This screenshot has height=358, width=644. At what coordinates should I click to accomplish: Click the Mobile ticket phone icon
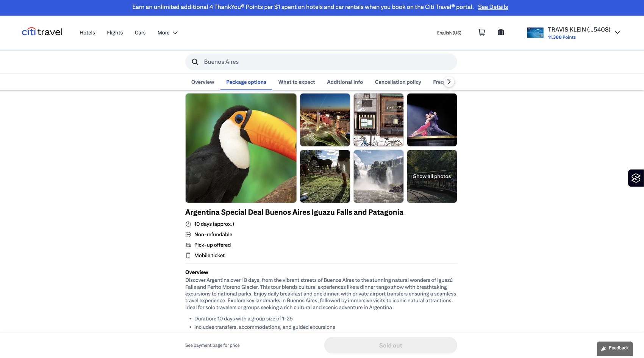[x=188, y=256]
